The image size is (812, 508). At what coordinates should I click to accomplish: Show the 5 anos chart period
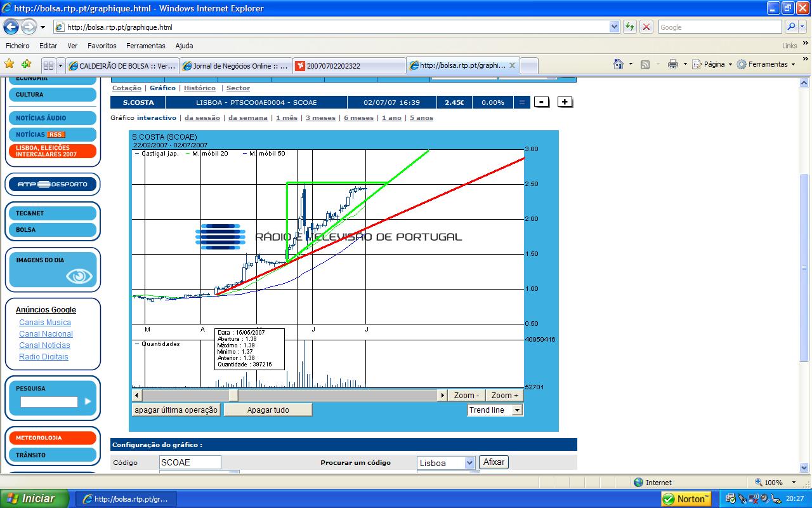tap(421, 118)
